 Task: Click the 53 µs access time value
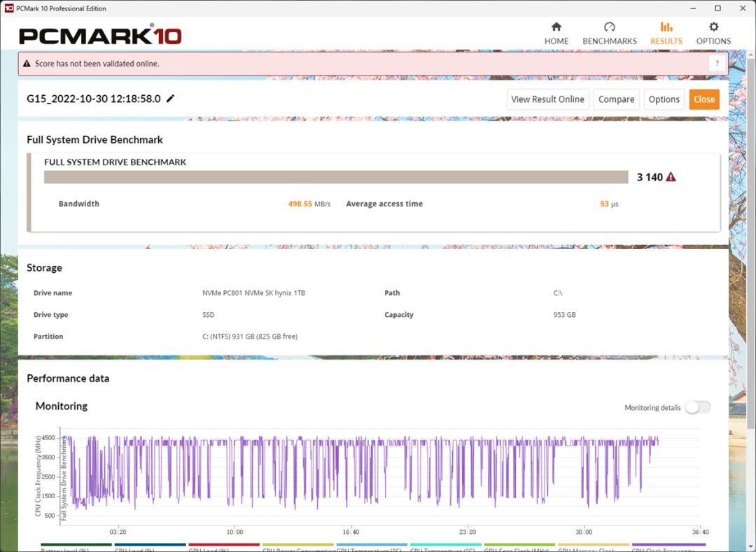click(609, 204)
